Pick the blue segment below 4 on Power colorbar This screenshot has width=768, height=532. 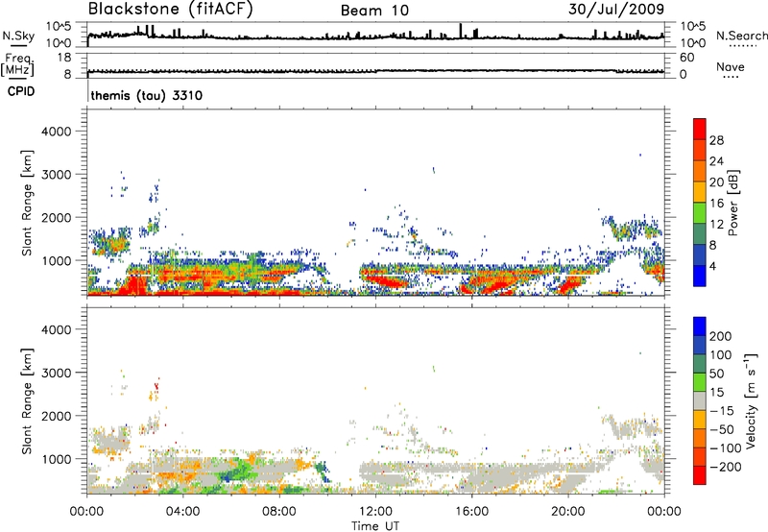pos(700,276)
